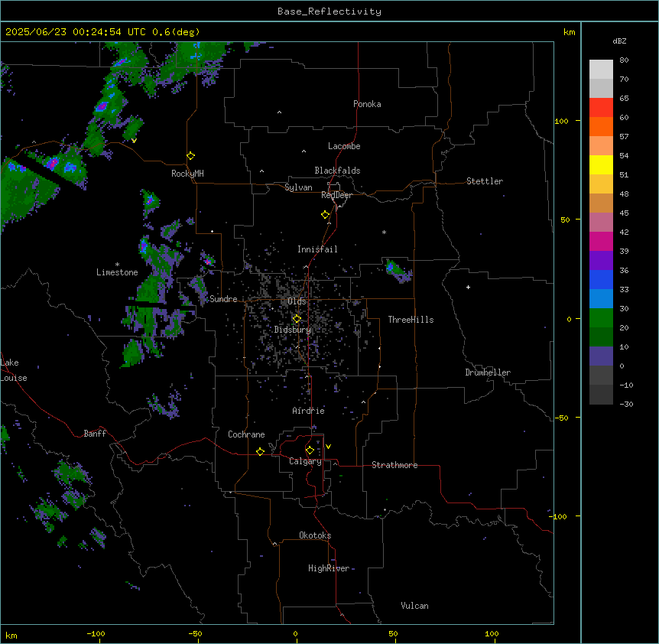
Task: Select the indigo 10-0 dBZ legend band
Action: click(x=601, y=356)
